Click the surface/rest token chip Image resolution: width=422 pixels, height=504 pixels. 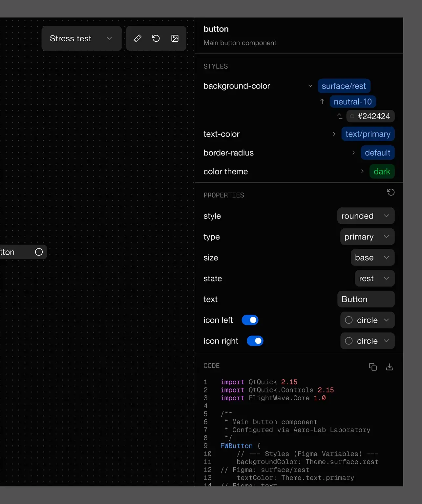344,86
